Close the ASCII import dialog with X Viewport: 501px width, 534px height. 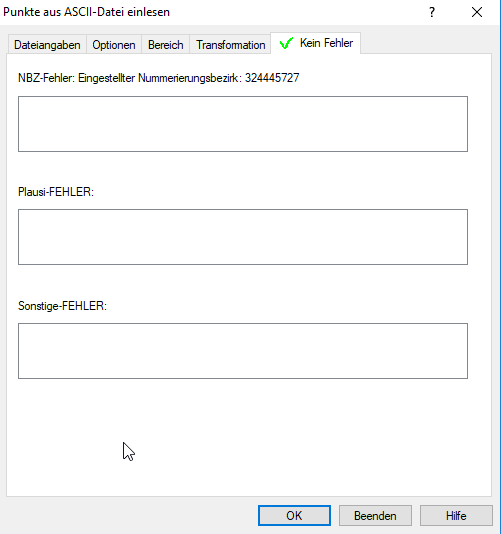(477, 12)
